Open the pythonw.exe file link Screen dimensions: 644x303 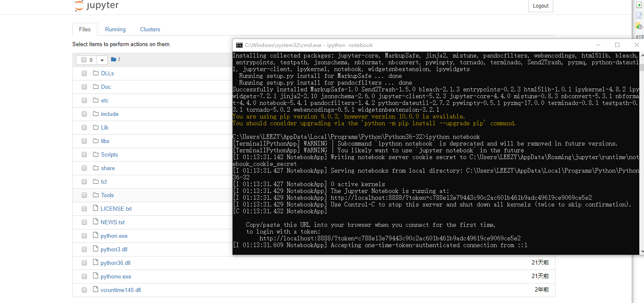(116, 276)
